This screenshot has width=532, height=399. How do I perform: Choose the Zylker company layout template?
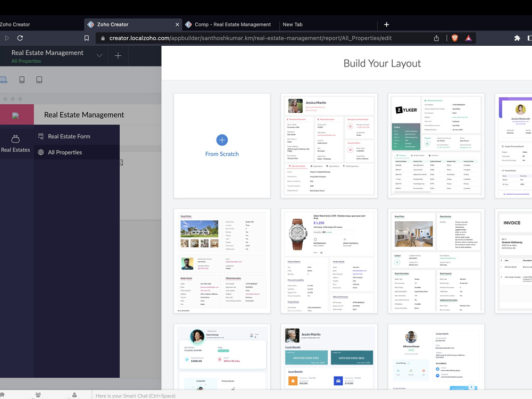436,146
